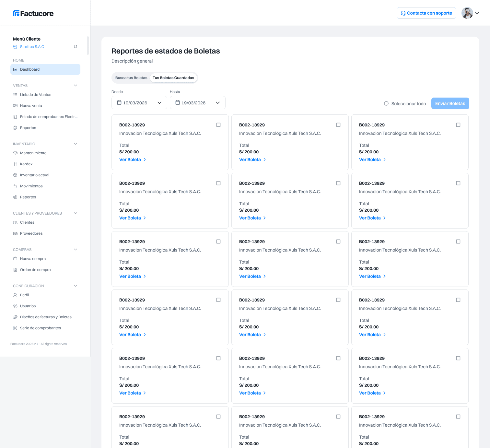Open Estado de comprobantes Electr... document icon
Viewport: 490px width, 448px height.
[15, 117]
